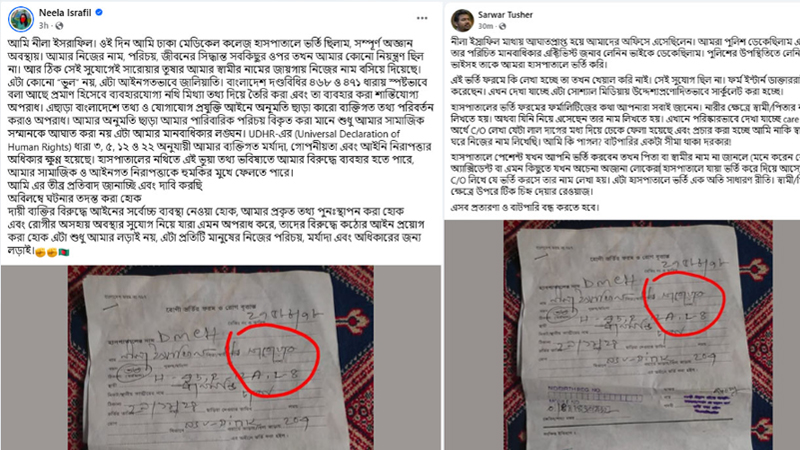Open the hospital form photo in Sarwar's post

[x=638, y=335]
